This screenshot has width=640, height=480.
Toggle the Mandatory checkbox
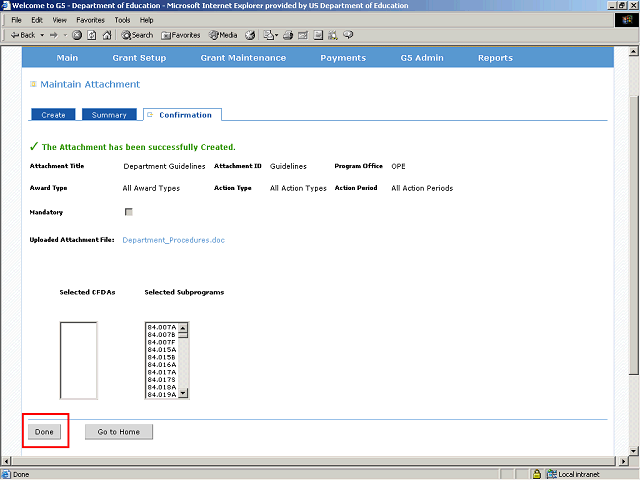[129, 212]
